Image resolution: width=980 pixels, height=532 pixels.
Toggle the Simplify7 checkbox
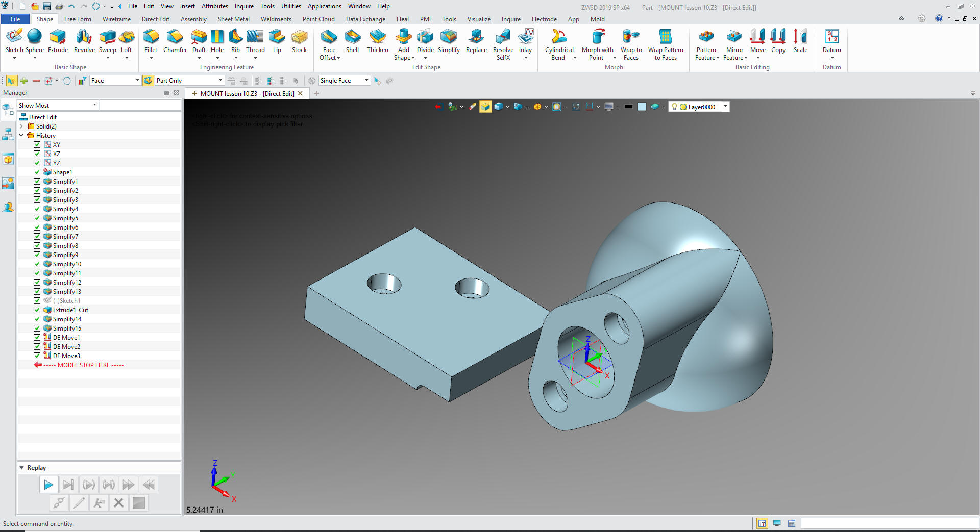(x=37, y=236)
